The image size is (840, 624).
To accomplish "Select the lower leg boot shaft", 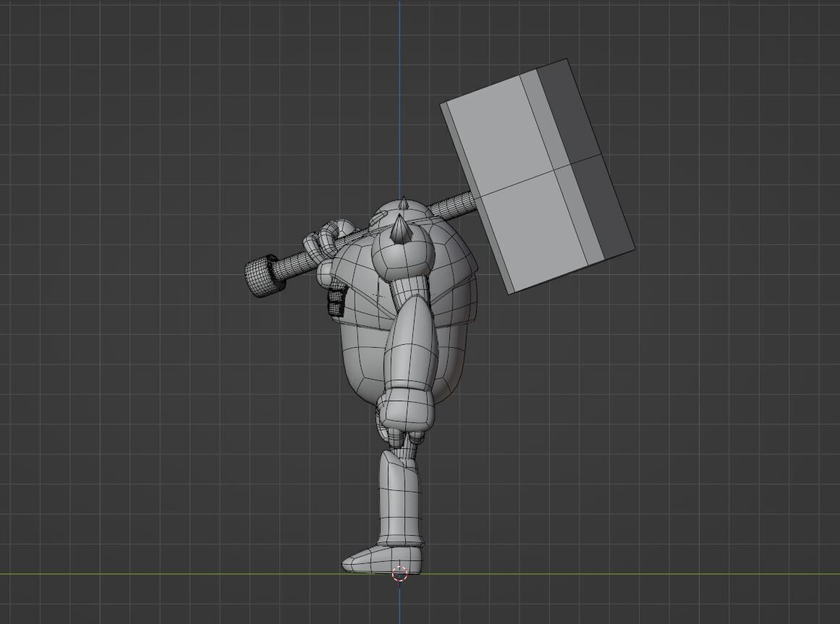I will coord(399,499).
